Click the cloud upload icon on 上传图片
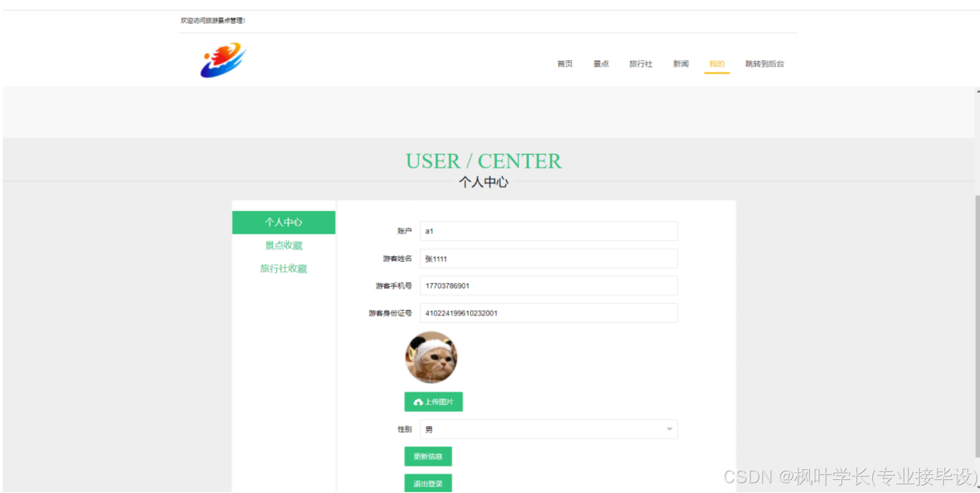The image size is (980, 493). point(418,402)
